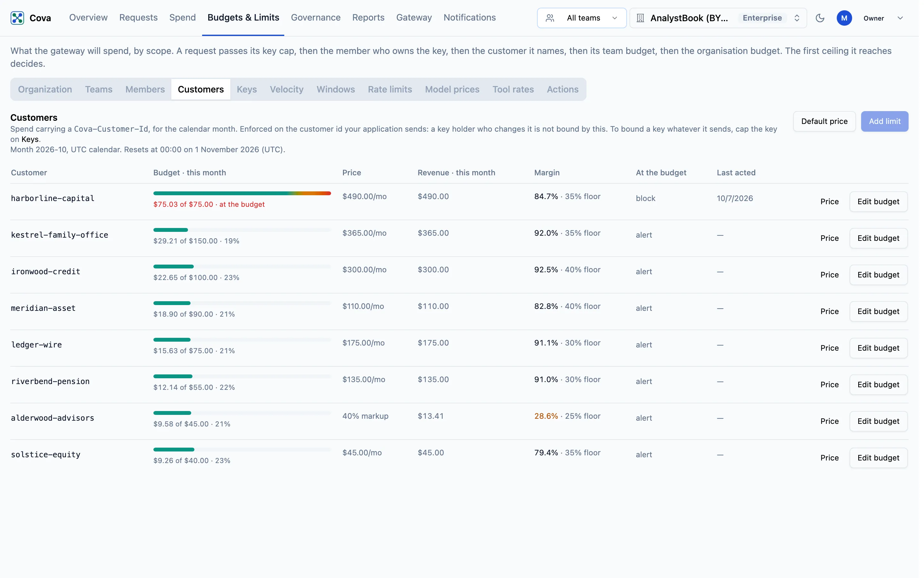This screenshot has width=924, height=578.
Task: Edit budget for ironwood-credit
Action: coord(878,275)
